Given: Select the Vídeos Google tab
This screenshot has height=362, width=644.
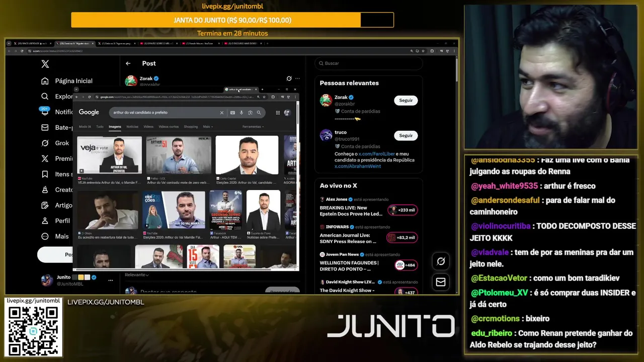Looking at the screenshot, I should click(148, 127).
